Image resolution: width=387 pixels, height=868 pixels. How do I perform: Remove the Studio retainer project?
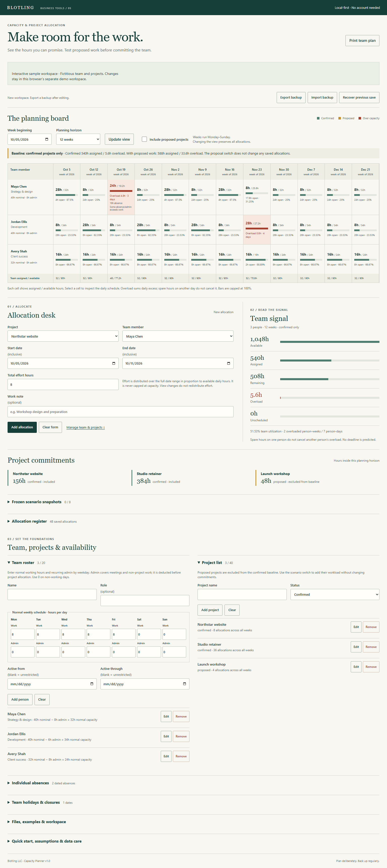[x=371, y=647]
